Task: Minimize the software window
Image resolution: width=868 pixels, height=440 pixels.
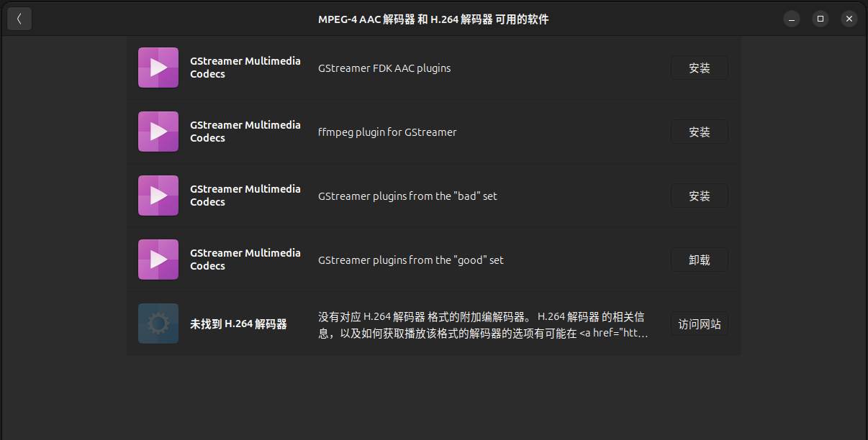Action: click(792, 19)
